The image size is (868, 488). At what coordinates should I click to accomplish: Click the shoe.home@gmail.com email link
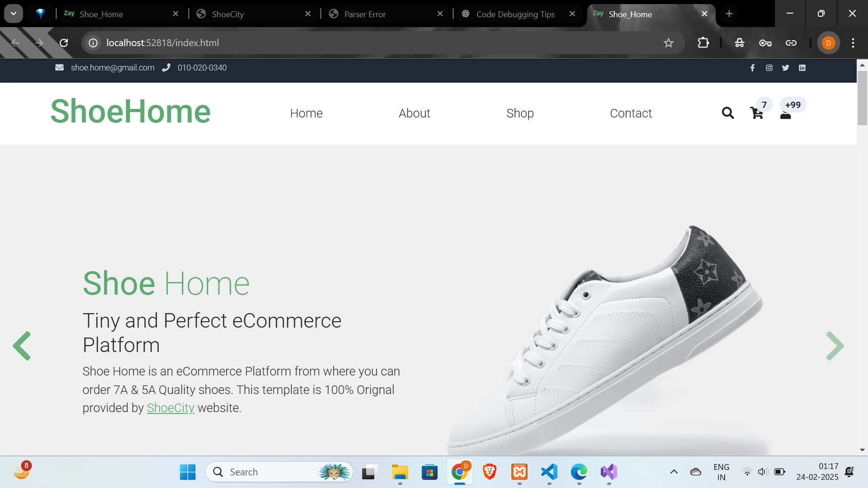click(x=113, y=68)
